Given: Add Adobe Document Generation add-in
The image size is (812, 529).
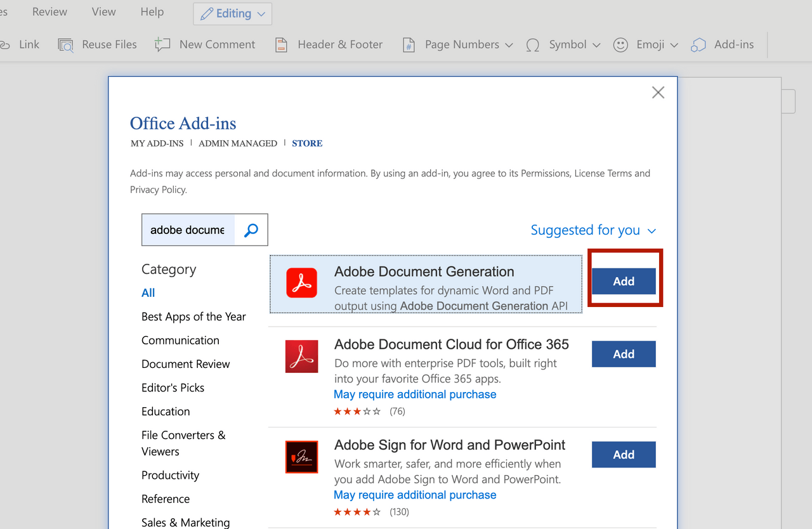Looking at the screenshot, I should tap(624, 281).
